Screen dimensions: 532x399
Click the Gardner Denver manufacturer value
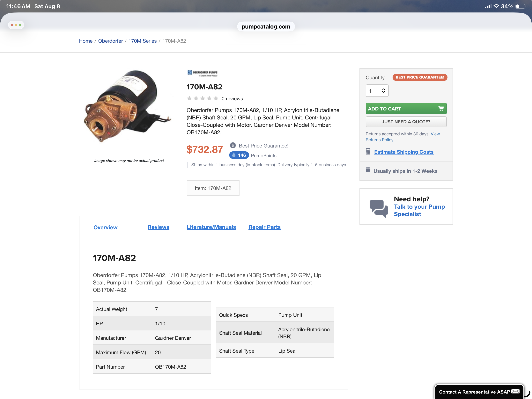173,338
